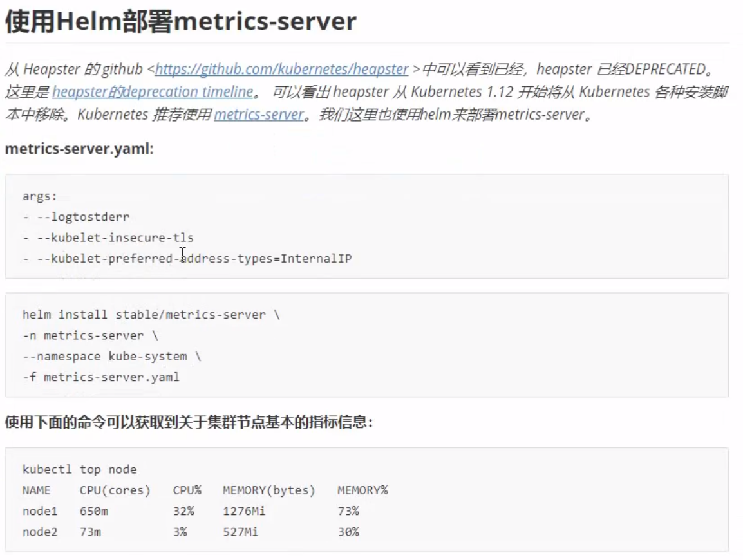The height and width of the screenshot is (560, 743).
Task: Click the '- --kubelet-insecure-tls' line
Action: tap(108, 238)
